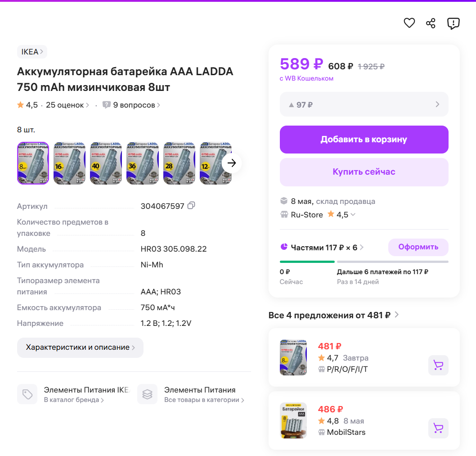
Task: Click the share icon
Action: tap(431, 23)
